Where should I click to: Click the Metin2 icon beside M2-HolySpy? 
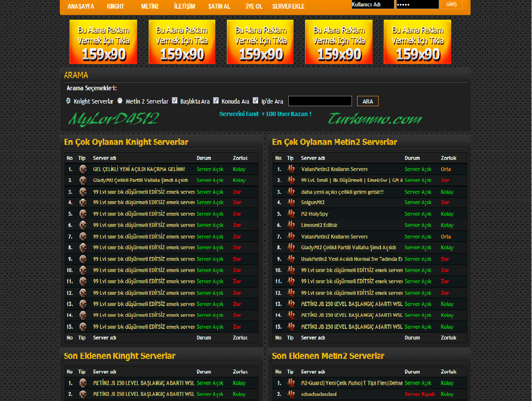[291, 214]
